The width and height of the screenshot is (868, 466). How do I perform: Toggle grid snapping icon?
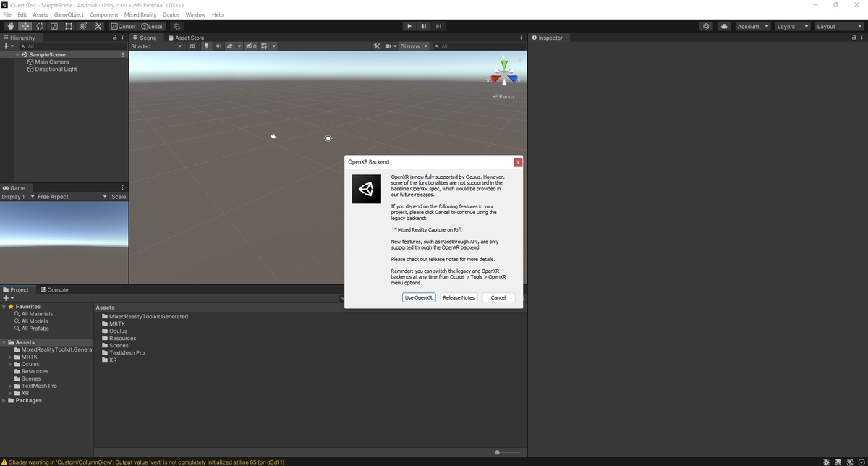point(177,26)
